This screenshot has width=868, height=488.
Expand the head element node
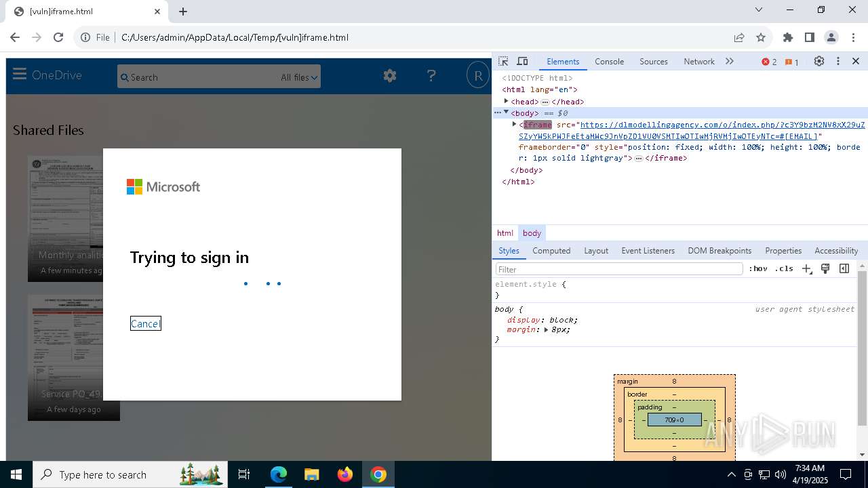pyautogui.click(x=506, y=101)
